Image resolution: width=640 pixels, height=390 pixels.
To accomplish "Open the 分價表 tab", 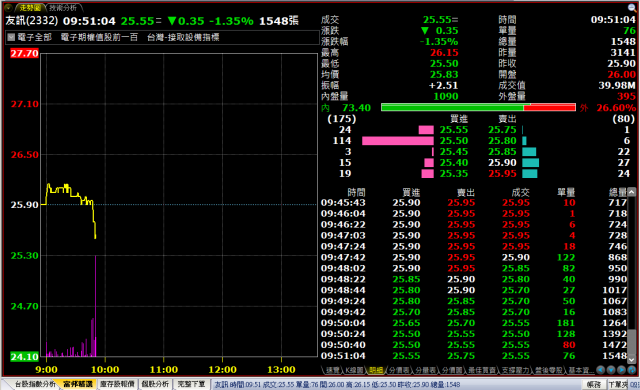I will 399,370.
